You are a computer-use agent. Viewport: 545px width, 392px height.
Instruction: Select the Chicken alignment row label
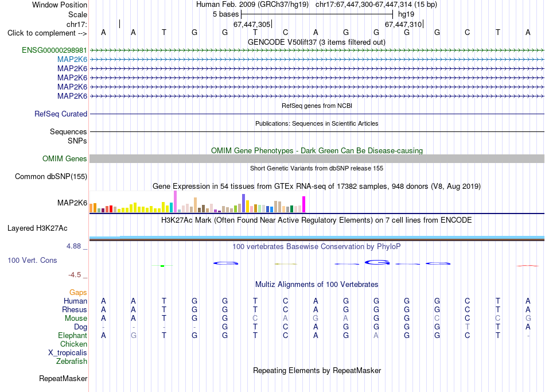73,344
